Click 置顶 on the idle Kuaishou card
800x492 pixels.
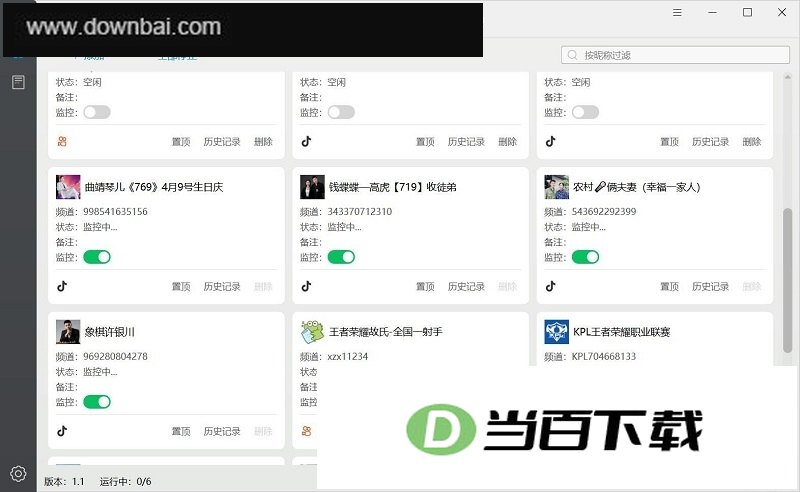pyautogui.click(x=181, y=141)
